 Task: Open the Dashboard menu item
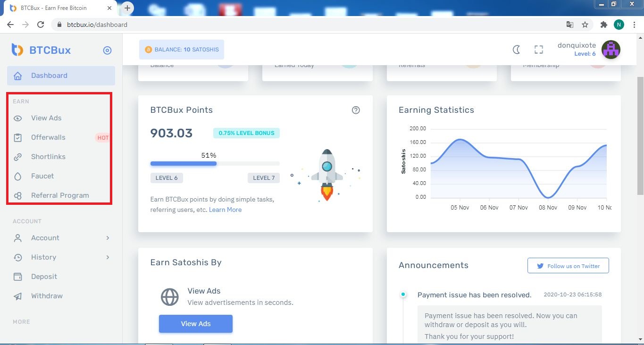point(61,76)
